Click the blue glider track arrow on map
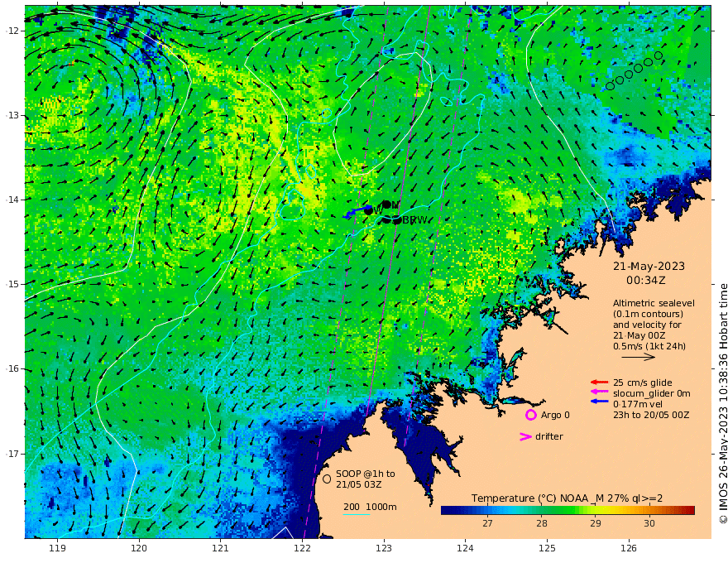Image resolution: width=728 pixels, height=563 pixels. 357,212
